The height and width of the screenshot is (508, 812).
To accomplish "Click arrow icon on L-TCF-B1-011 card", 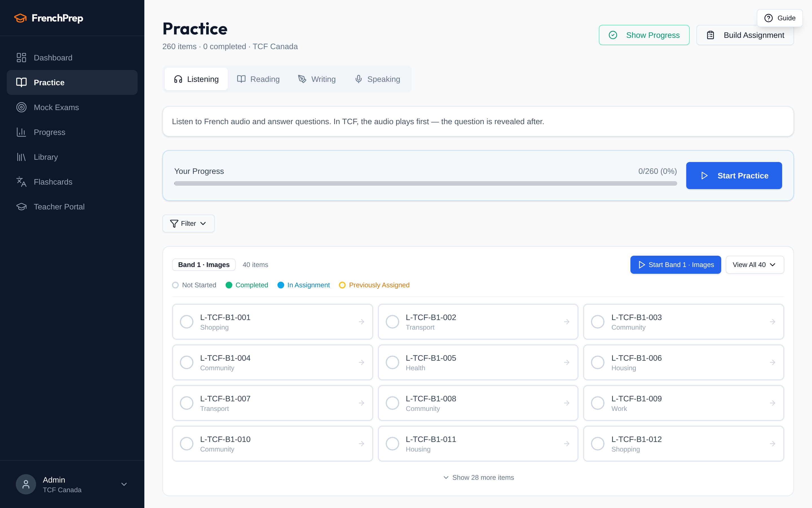I will (x=567, y=443).
